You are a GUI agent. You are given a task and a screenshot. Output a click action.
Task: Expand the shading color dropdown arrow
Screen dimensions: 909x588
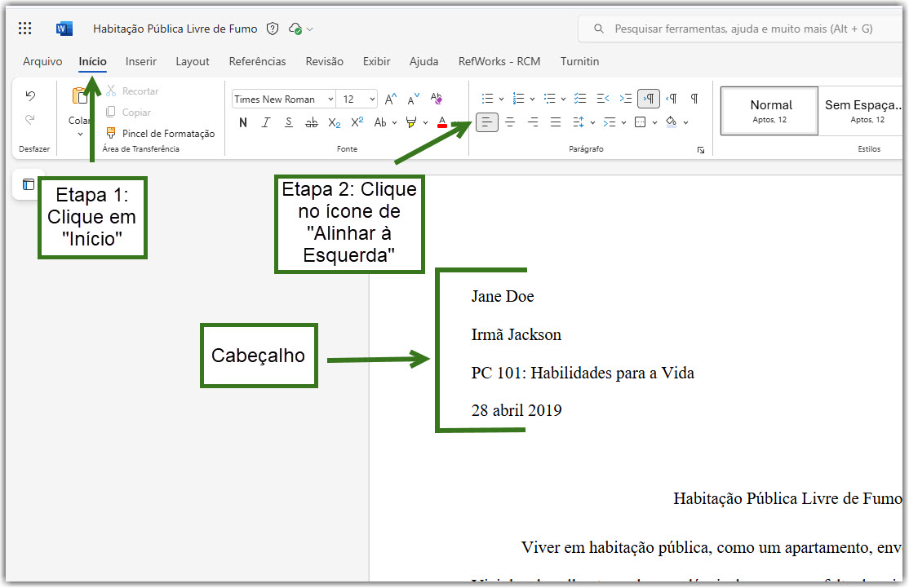click(x=685, y=123)
